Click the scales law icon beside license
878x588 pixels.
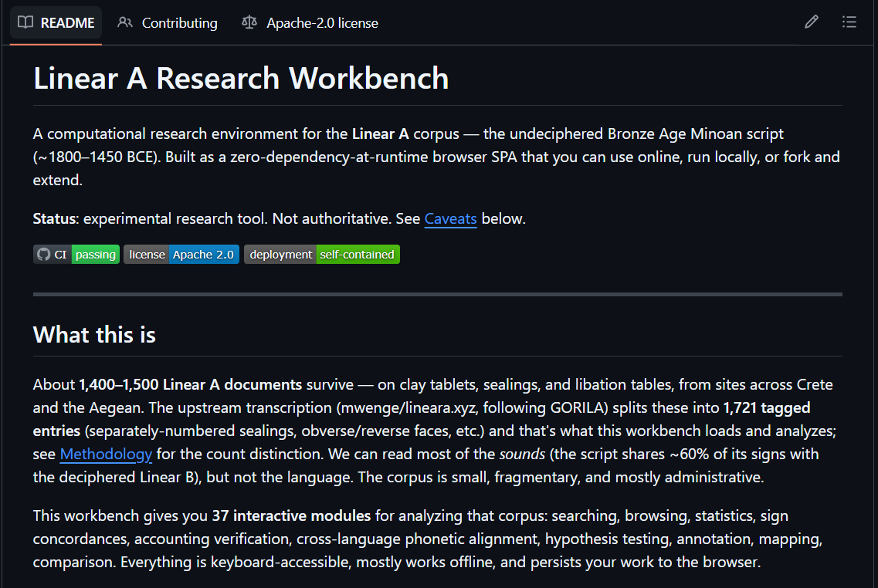point(249,22)
